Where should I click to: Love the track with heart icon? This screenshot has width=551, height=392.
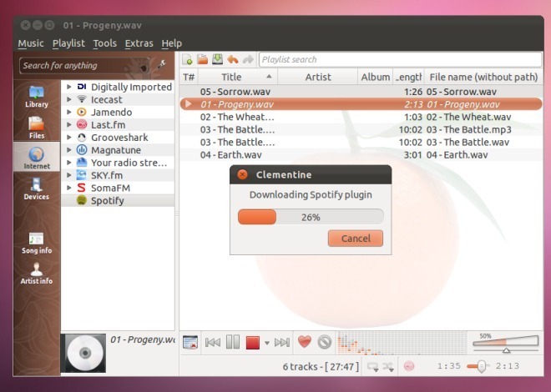(x=305, y=341)
